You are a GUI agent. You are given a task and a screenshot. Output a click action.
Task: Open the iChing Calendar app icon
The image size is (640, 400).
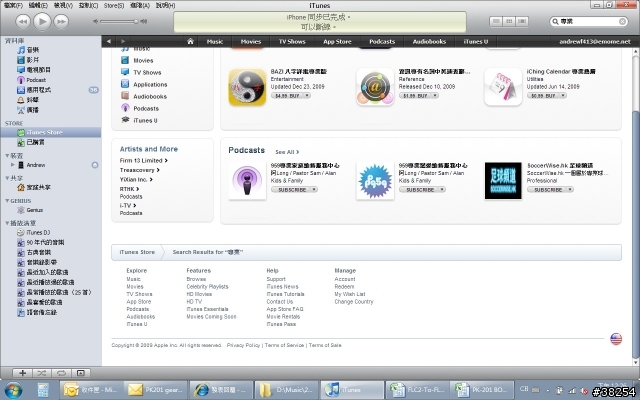click(503, 87)
